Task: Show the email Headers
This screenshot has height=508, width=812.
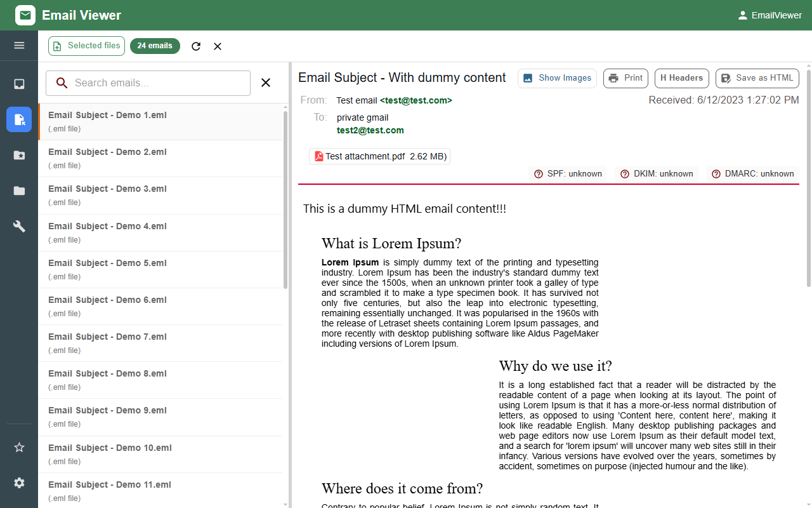Action: pos(682,78)
